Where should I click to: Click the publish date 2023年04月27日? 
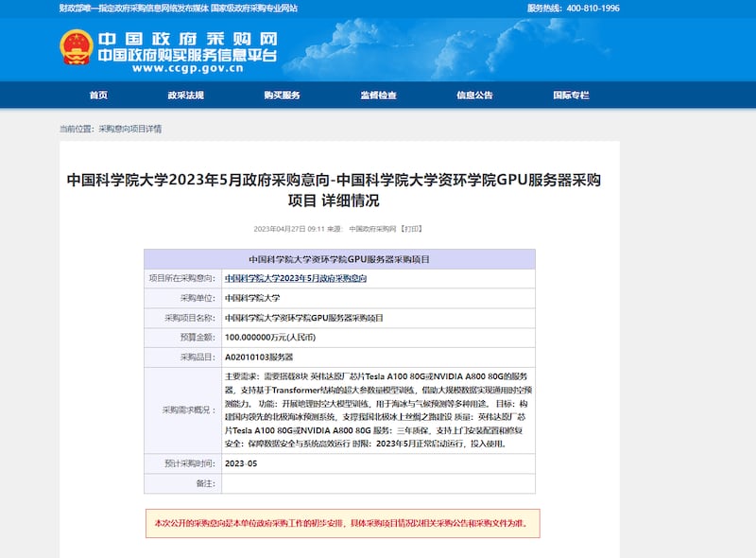tap(274, 225)
